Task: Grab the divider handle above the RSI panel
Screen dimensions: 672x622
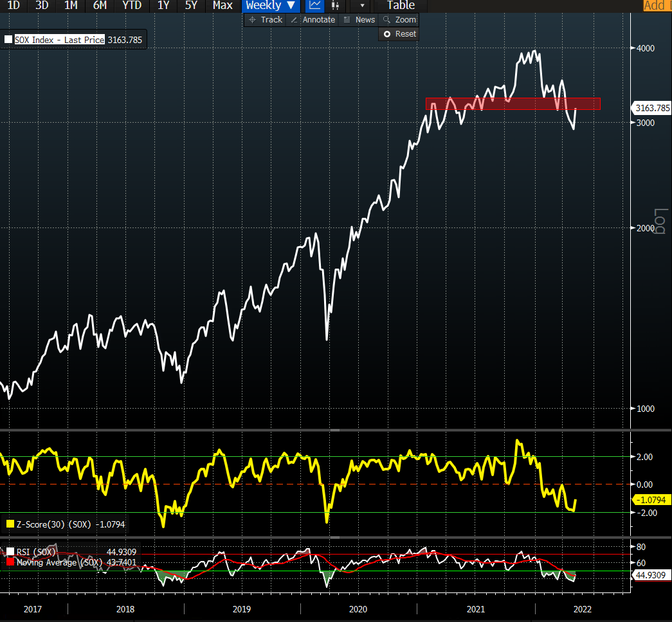Action: [x=335, y=537]
